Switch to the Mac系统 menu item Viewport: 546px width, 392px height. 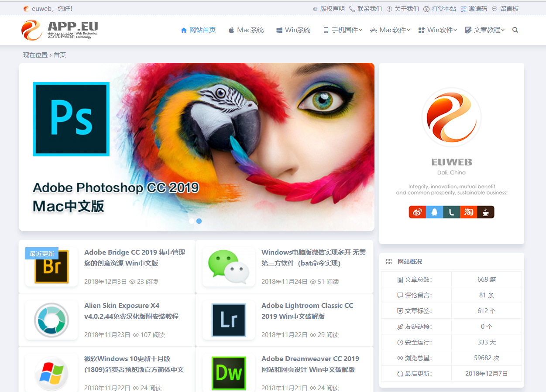[246, 30]
